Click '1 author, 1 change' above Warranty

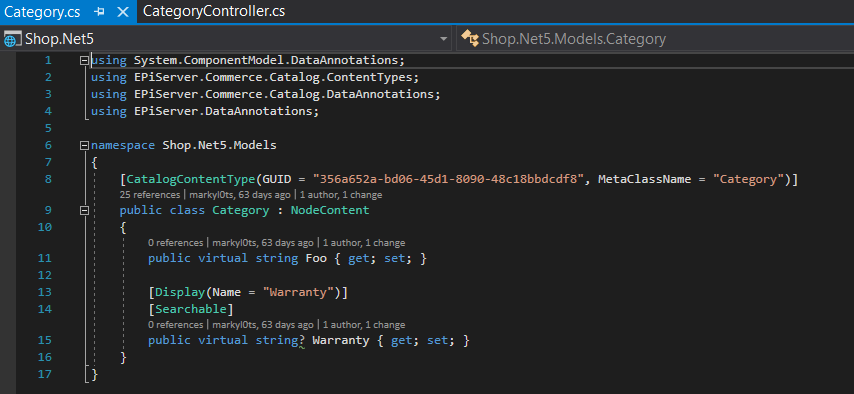pos(364,325)
